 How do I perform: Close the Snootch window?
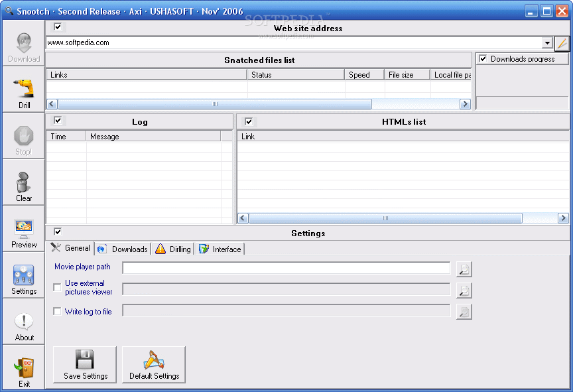click(562, 11)
